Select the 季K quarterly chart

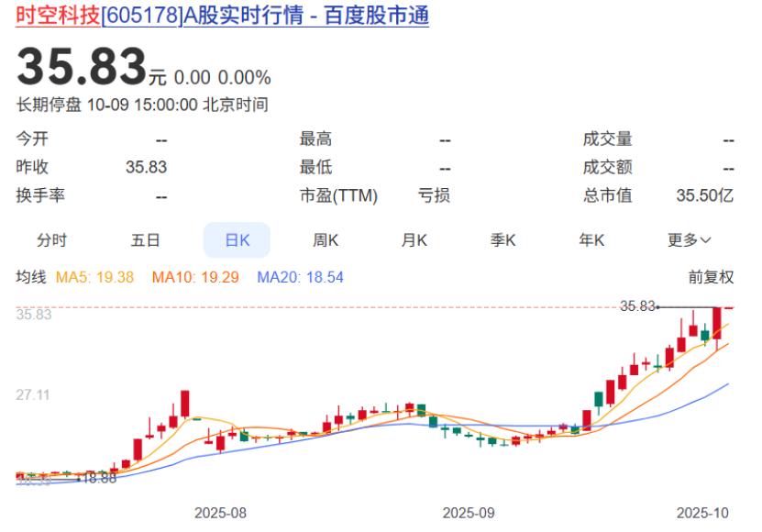(504, 239)
